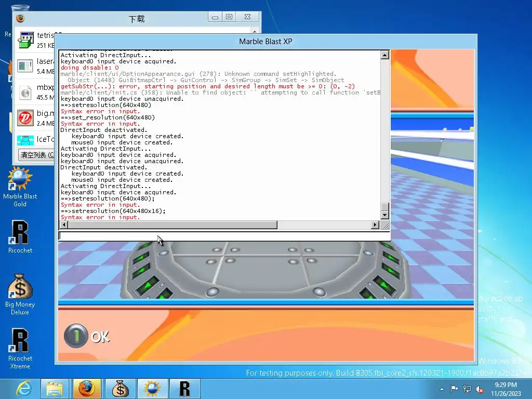Click the console horizontal scrollbar right arrow

click(x=375, y=224)
